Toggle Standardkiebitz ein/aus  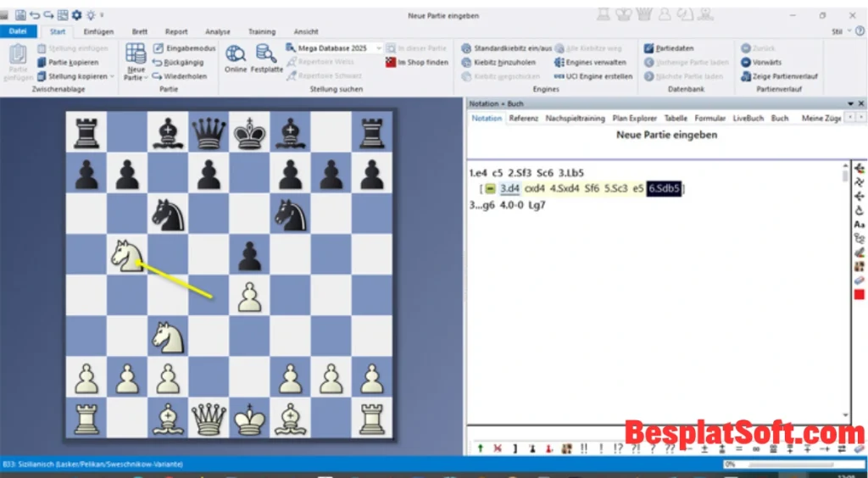(x=507, y=48)
